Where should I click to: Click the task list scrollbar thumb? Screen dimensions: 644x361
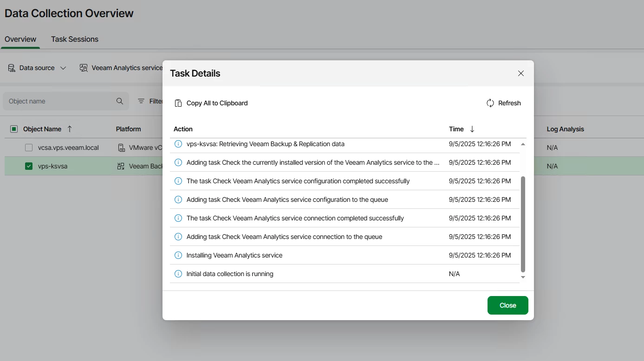(523, 224)
